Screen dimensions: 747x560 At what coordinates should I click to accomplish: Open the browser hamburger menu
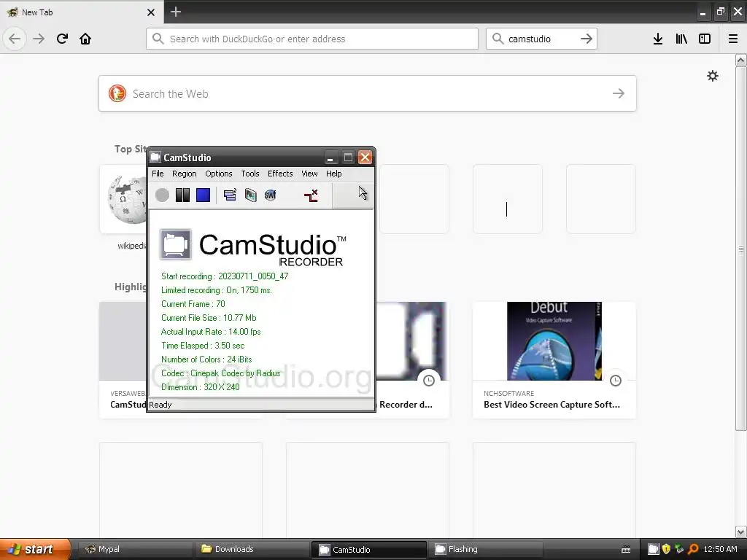pos(733,39)
